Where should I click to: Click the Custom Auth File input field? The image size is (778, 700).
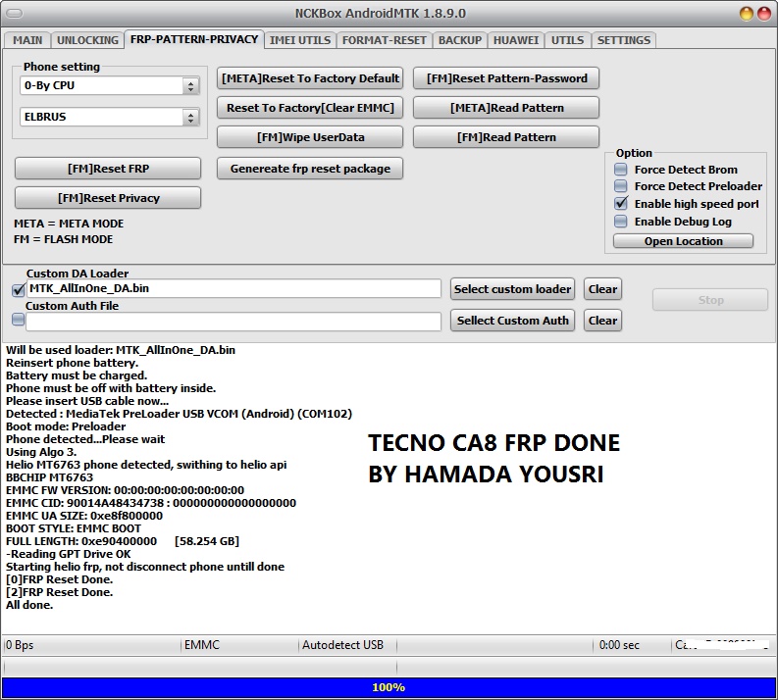click(x=233, y=322)
